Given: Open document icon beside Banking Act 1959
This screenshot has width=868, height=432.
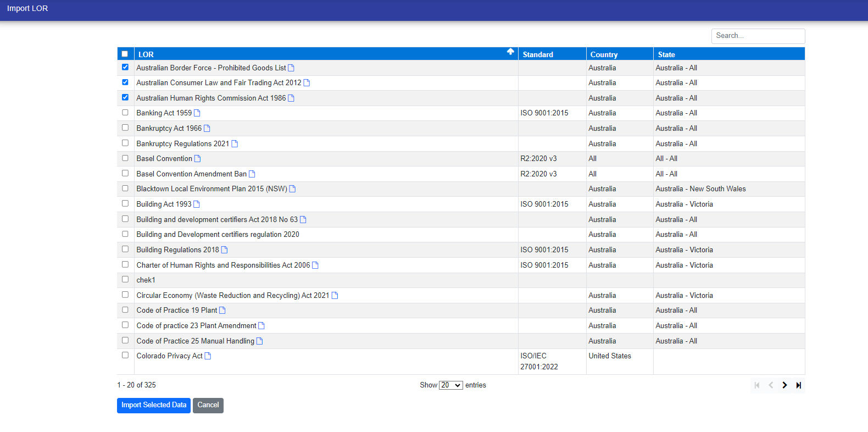Looking at the screenshot, I should (197, 113).
